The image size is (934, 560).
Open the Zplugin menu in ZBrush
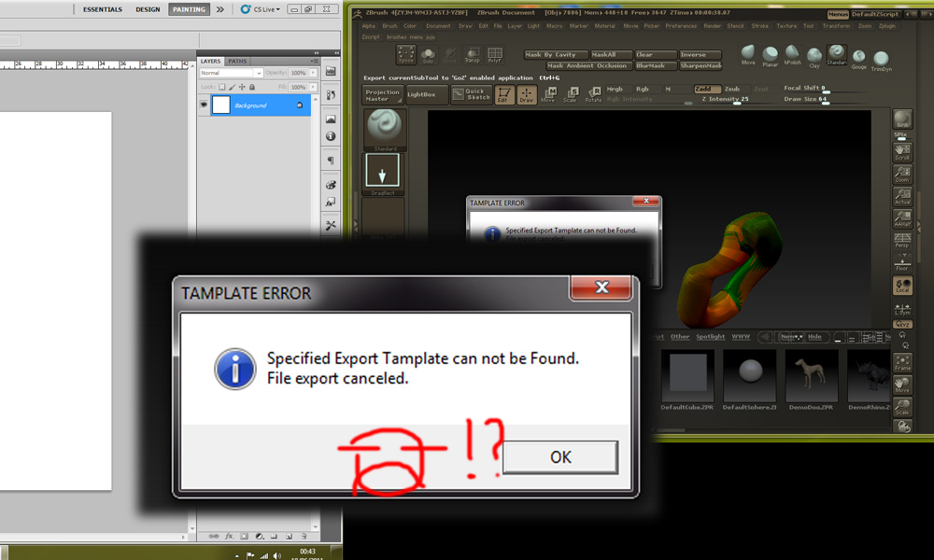[887, 26]
